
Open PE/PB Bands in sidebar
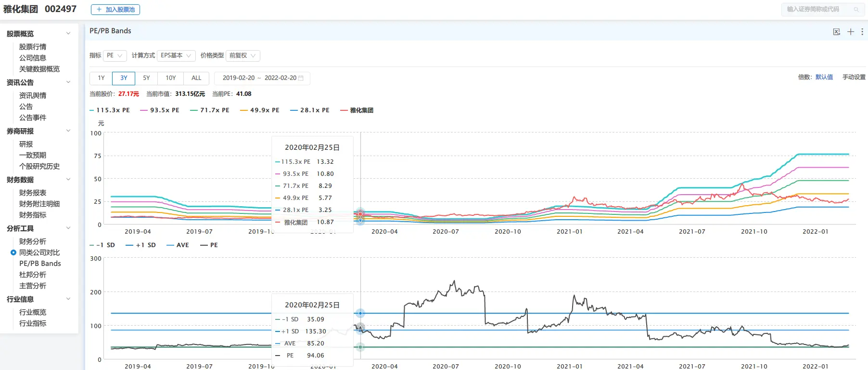click(40, 264)
